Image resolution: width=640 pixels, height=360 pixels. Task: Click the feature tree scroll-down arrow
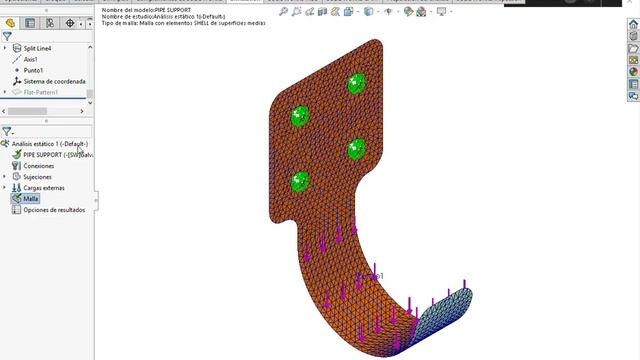(x=90, y=102)
